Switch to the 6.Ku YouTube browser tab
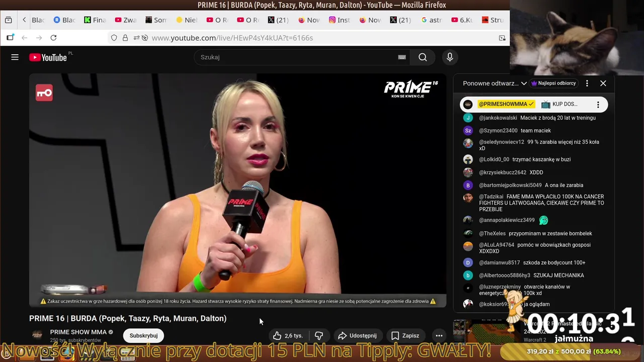The height and width of the screenshot is (362, 644). (x=462, y=20)
